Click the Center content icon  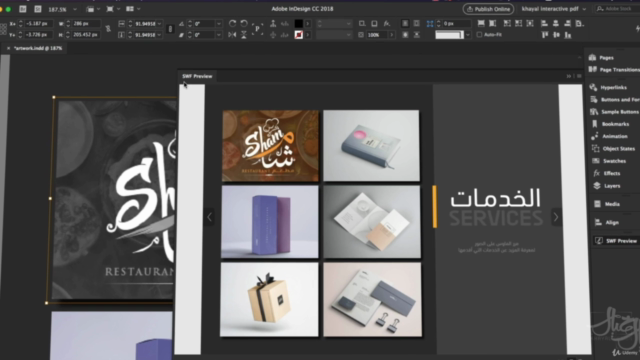coord(530,24)
